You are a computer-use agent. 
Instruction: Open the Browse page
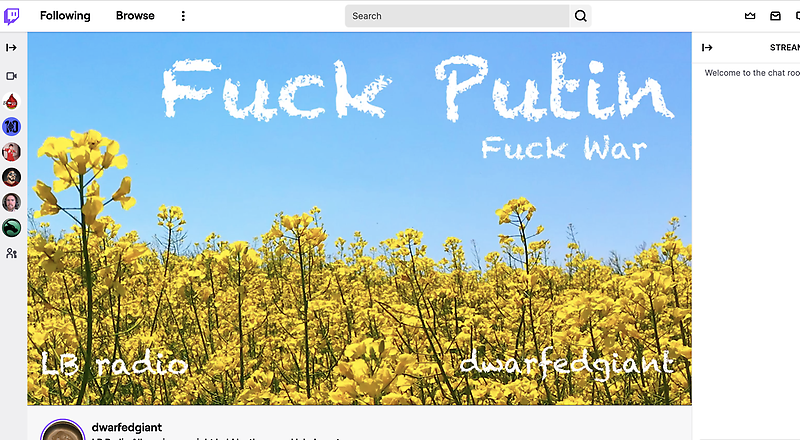pos(135,16)
